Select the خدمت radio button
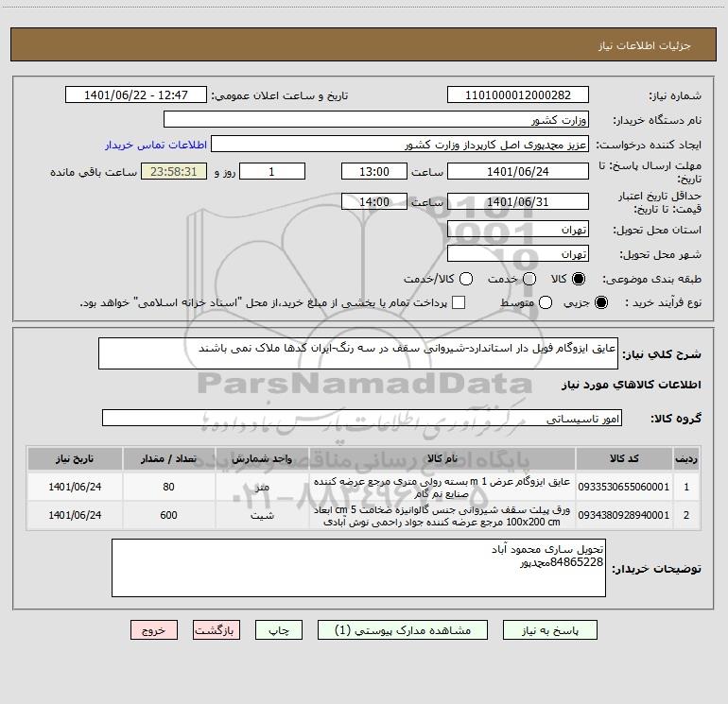The height and width of the screenshot is (704, 728). (x=529, y=279)
